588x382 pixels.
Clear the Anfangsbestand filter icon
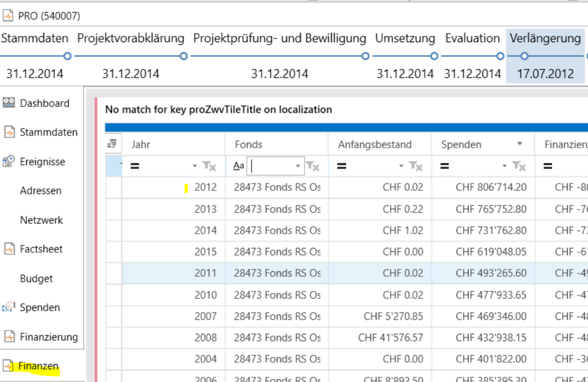(x=416, y=166)
